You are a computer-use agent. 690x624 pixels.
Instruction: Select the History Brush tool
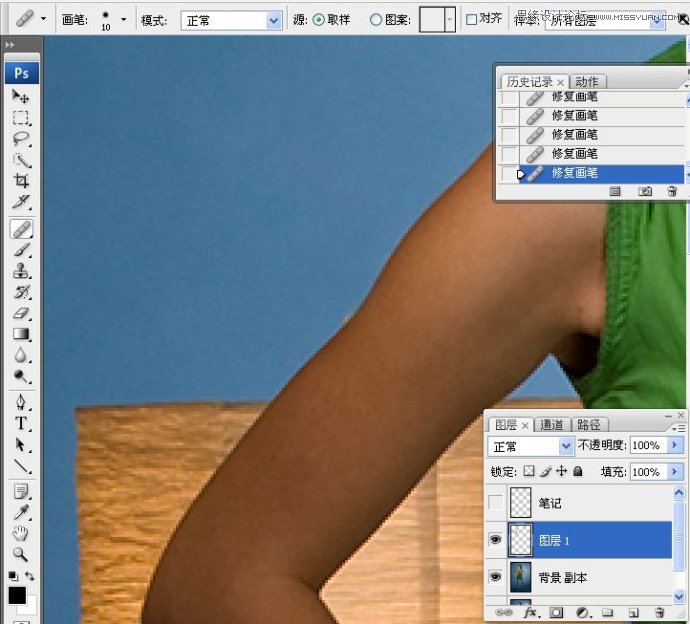click(x=20, y=292)
